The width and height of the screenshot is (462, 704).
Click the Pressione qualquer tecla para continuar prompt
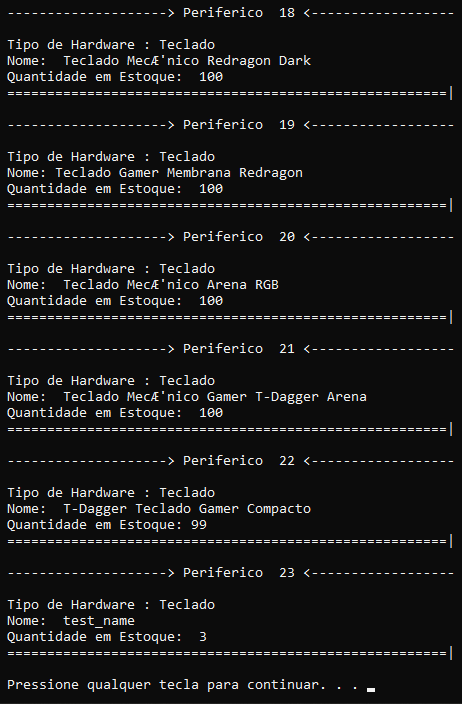coord(182,685)
